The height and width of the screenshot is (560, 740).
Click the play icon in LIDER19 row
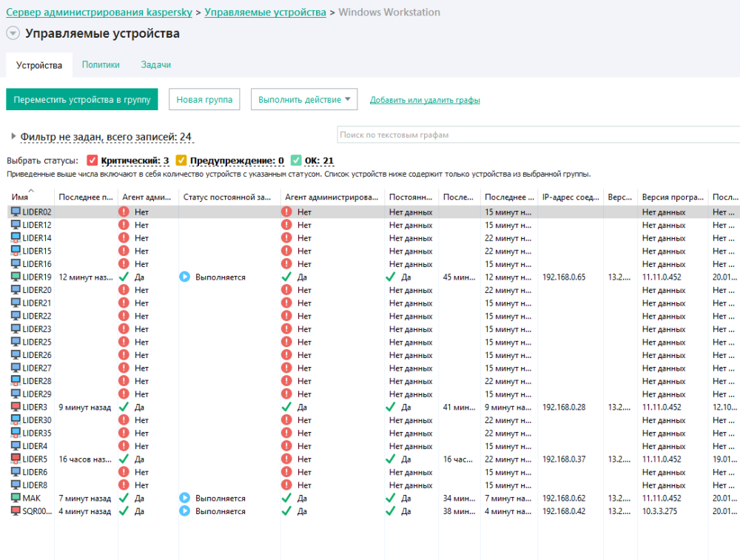(x=185, y=277)
